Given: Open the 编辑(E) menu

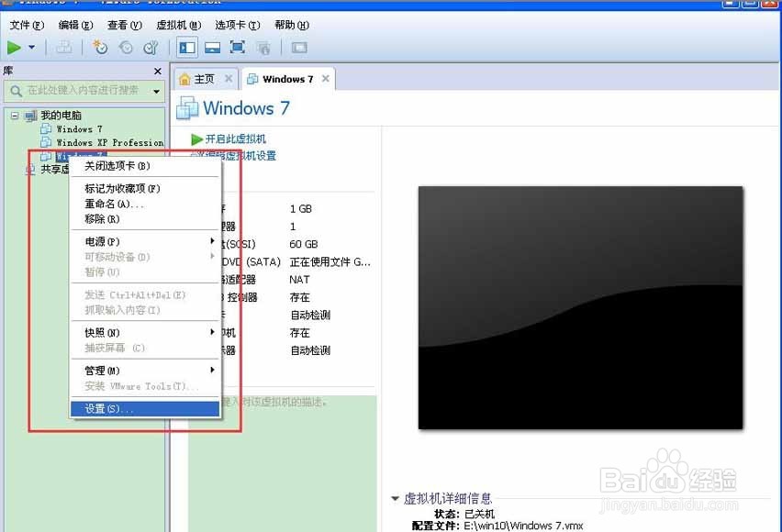Looking at the screenshot, I should 76,25.
